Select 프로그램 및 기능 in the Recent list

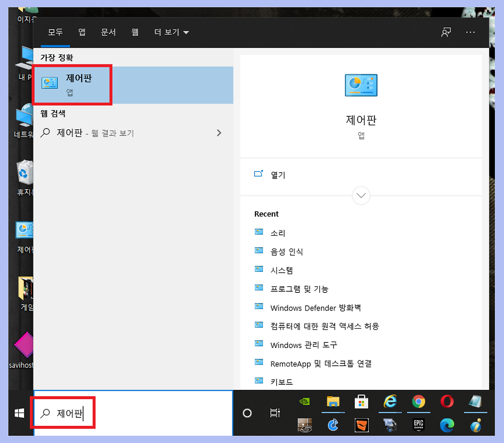(299, 289)
